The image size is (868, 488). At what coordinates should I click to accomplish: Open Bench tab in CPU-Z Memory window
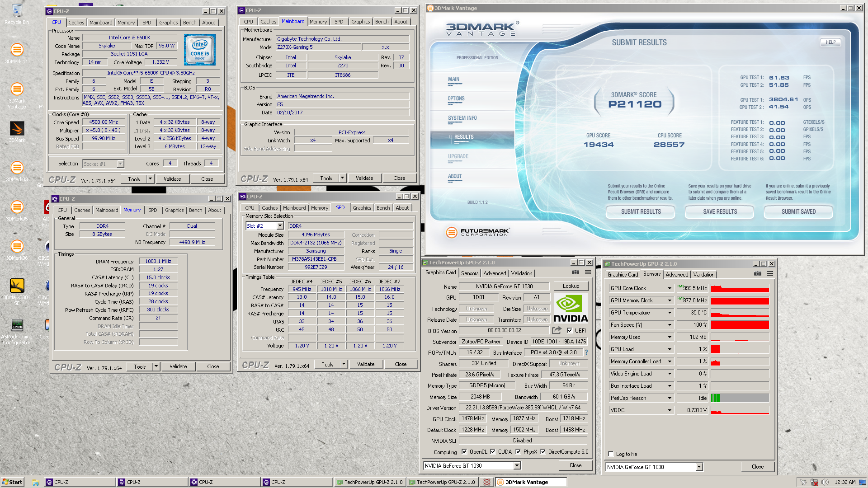[x=195, y=210]
